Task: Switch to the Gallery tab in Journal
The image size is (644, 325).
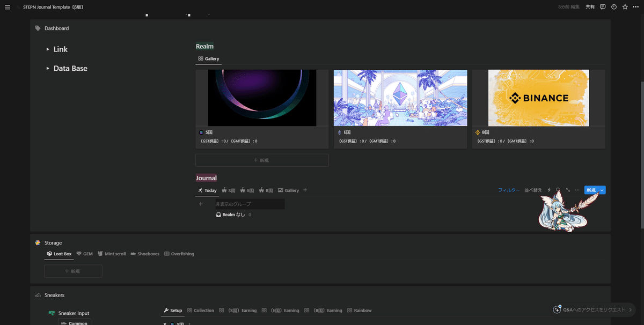Action: [x=288, y=190]
